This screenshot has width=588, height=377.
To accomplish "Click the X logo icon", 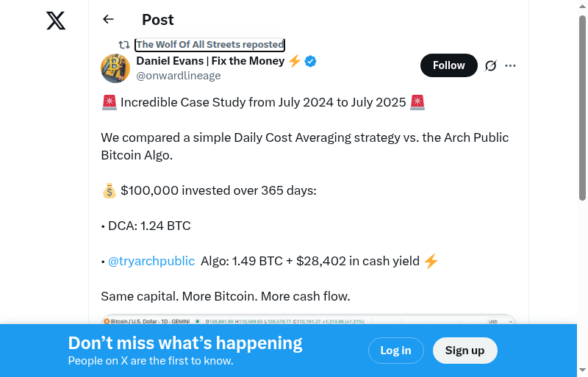I will 56,21.
